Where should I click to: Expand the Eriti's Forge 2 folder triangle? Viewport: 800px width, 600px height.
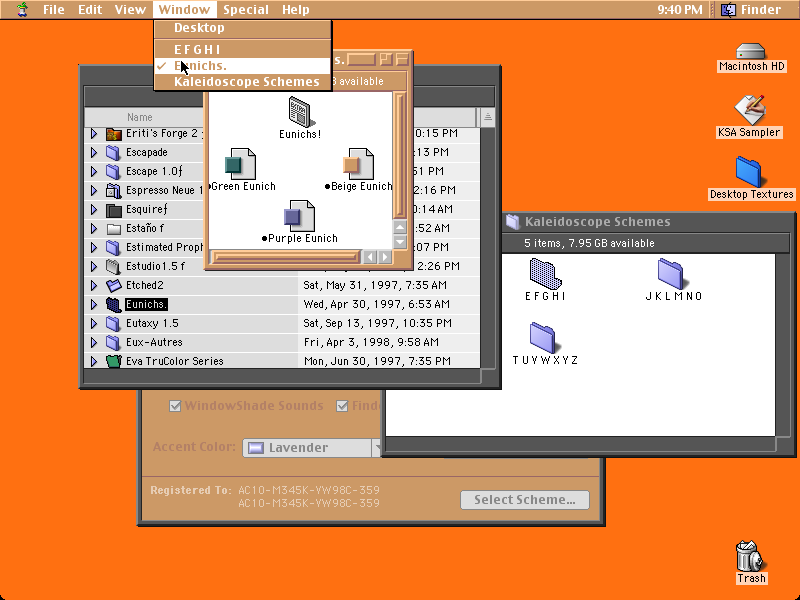tap(94, 134)
